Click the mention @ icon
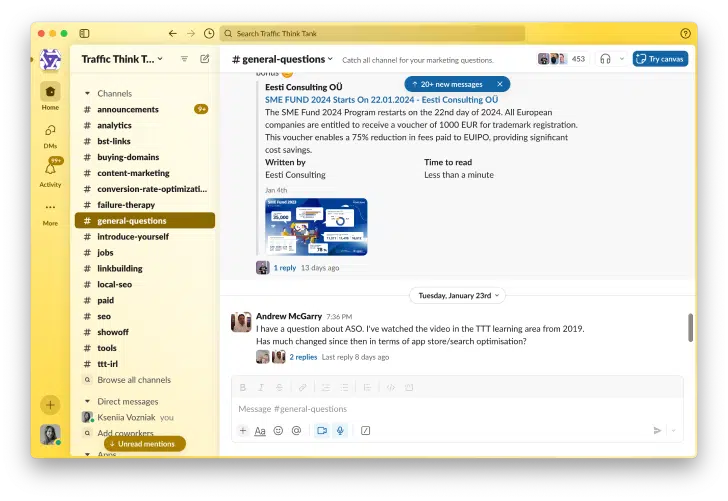The width and height of the screenshot is (728, 501). pyautogui.click(x=296, y=431)
